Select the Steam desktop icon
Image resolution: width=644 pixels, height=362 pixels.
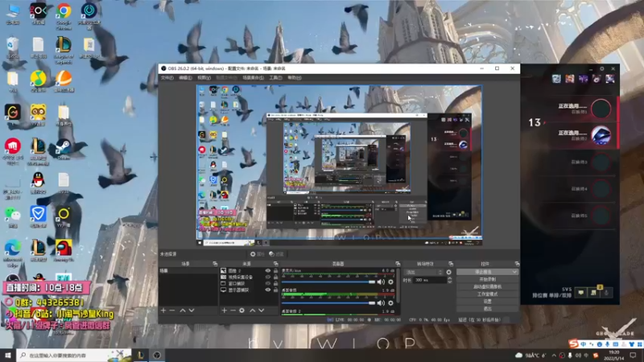(x=64, y=148)
